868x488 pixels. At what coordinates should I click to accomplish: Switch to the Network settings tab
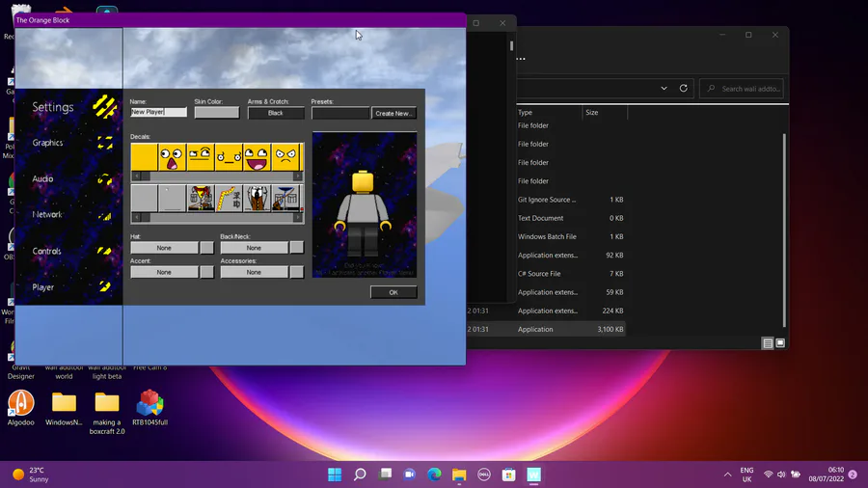click(x=47, y=215)
